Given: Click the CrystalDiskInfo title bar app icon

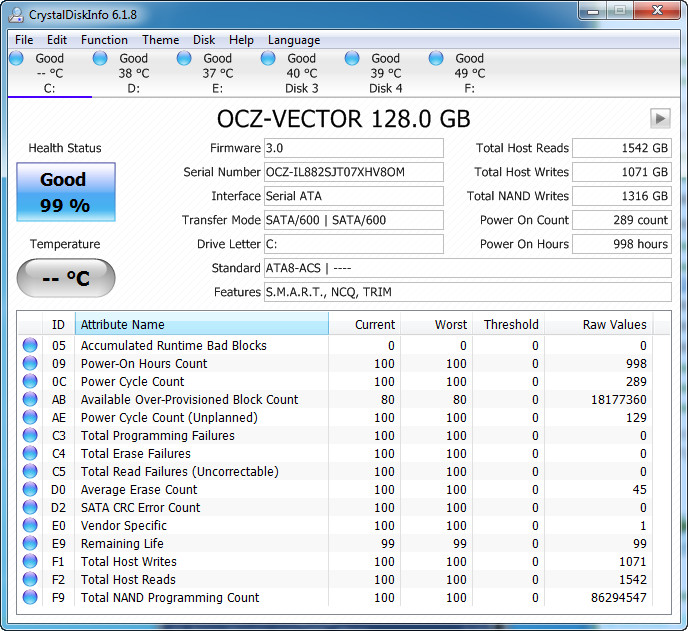Looking at the screenshot, I should click(x=17, y=14).
